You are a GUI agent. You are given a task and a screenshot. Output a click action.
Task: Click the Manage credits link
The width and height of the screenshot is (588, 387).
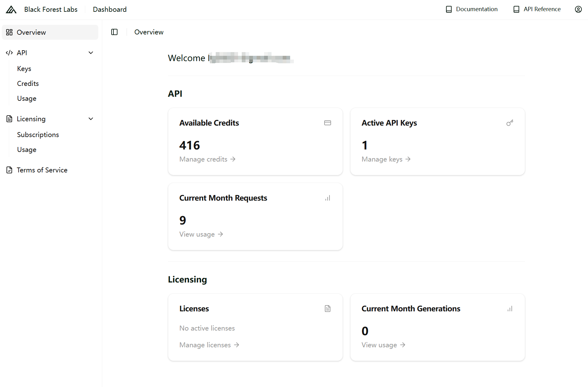[x=207, y=159]
